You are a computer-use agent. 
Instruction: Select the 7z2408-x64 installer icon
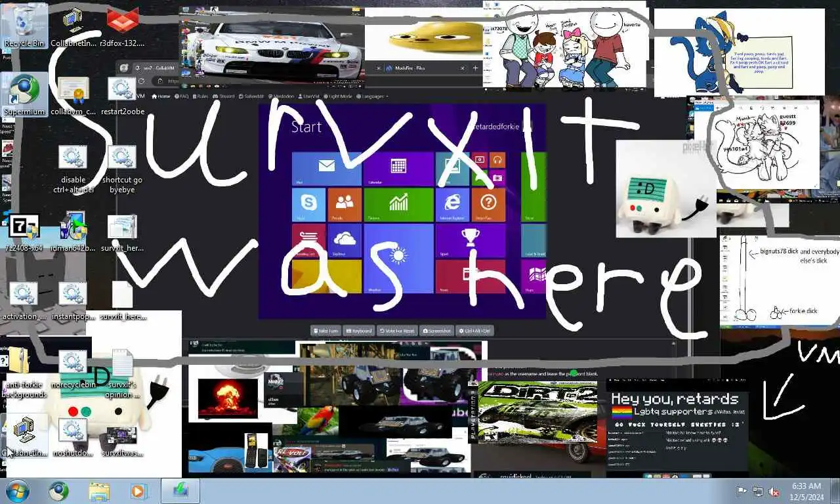(x=24, y=232)
